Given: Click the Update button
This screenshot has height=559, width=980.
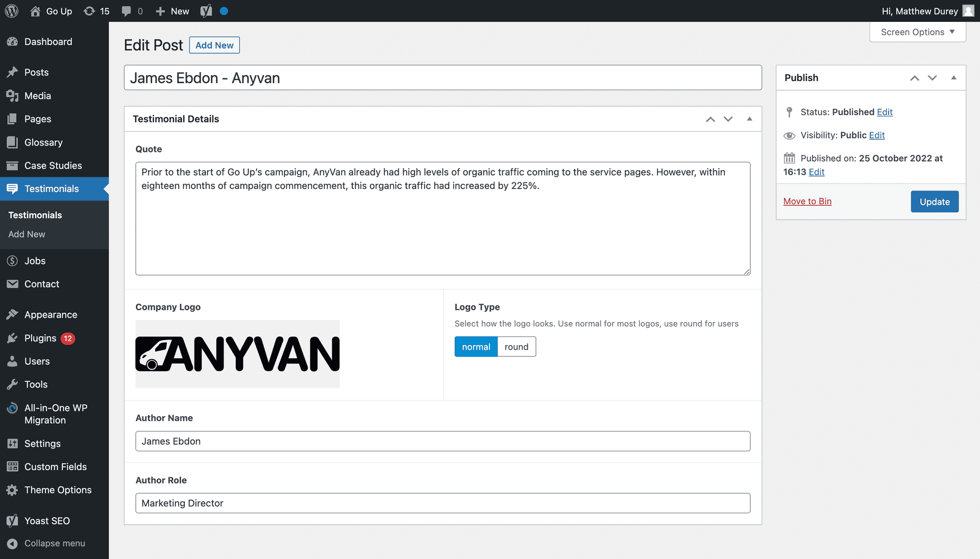Looking at the screenshot, I should 935,202.
